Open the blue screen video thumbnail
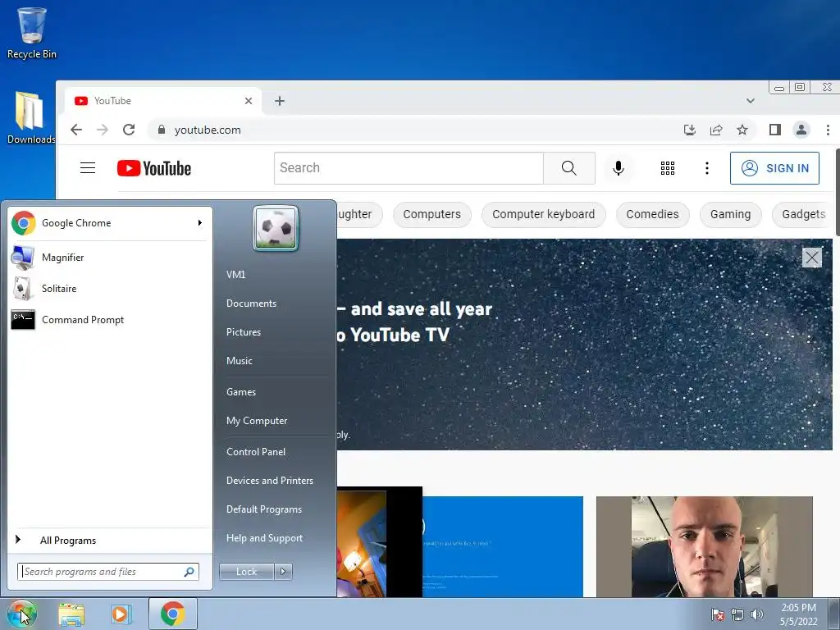The height and width of the screenshot is (630, 840). pos(503,546)
